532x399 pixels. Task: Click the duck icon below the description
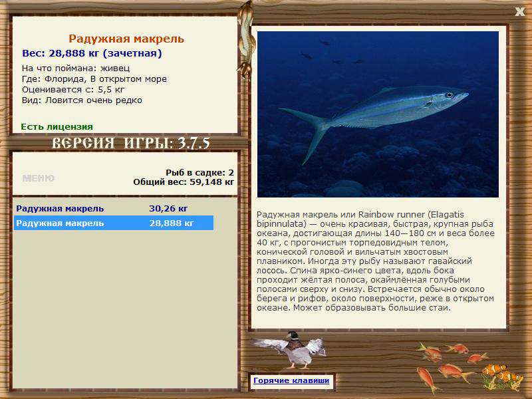[291, 350]
